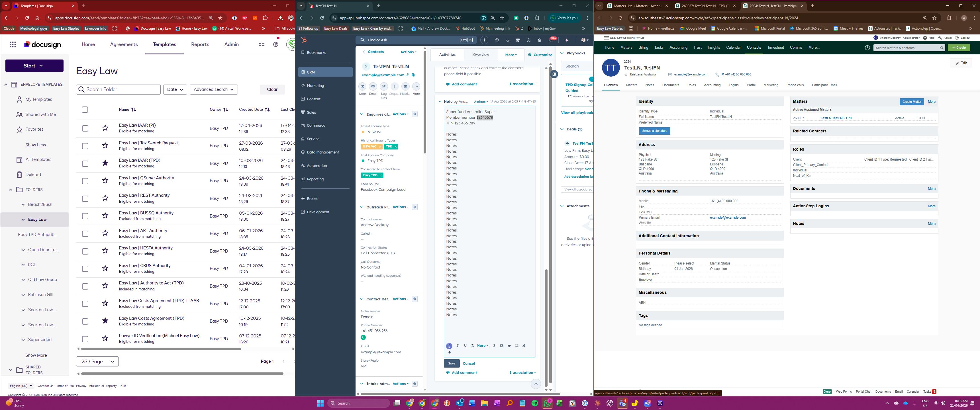Check the Easy Law | CBUS Authority checkbox

(x=85, y=269)
